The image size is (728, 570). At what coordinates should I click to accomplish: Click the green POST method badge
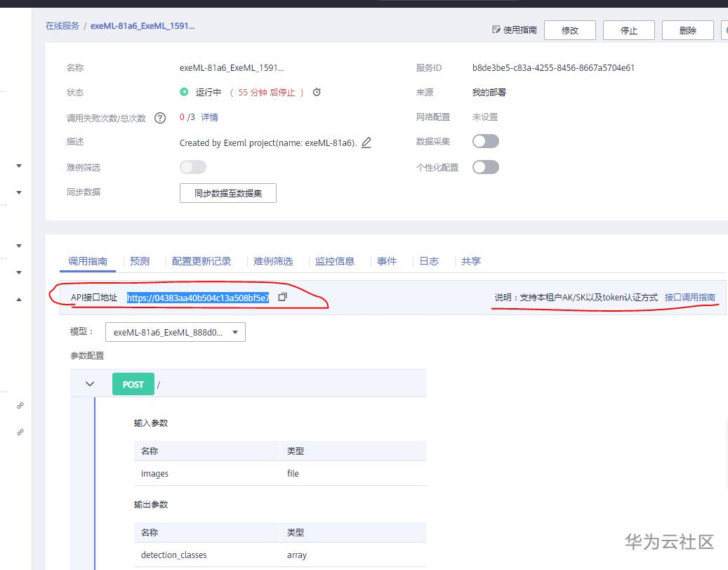point(133,384)
